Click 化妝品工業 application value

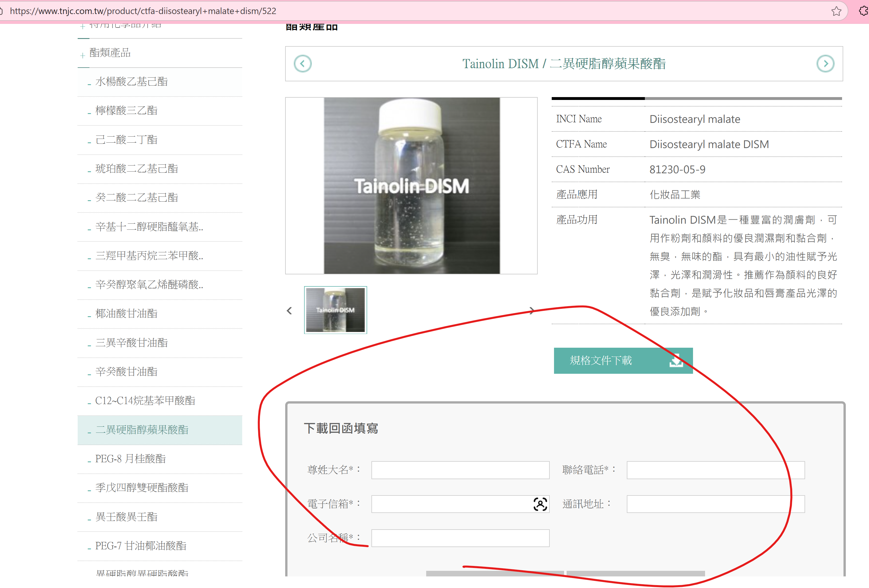pyautogui.click(x=675, y=195)
